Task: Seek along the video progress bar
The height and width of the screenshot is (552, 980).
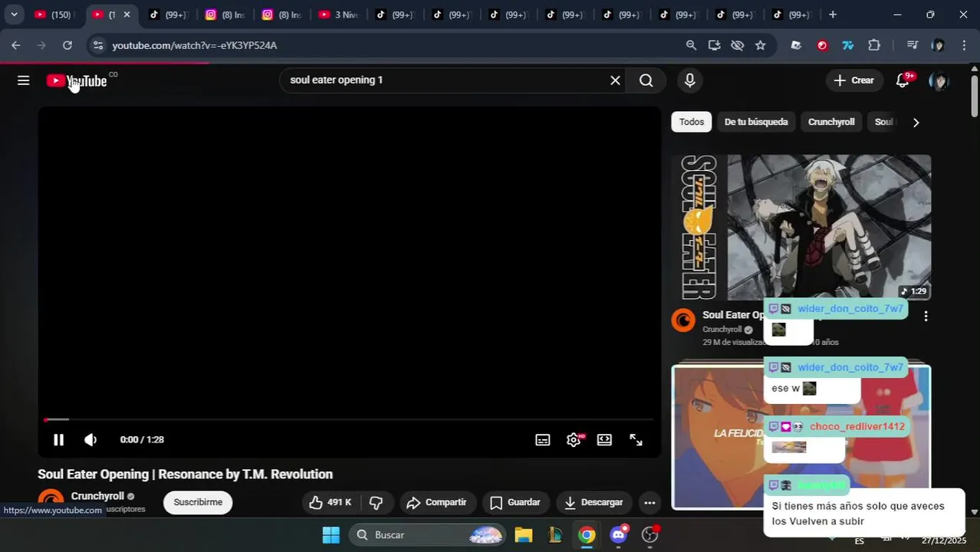Action: pos(348,419)
